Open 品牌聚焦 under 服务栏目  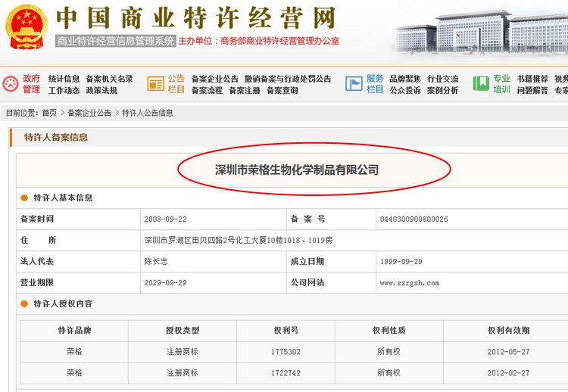tap(404, 79)
